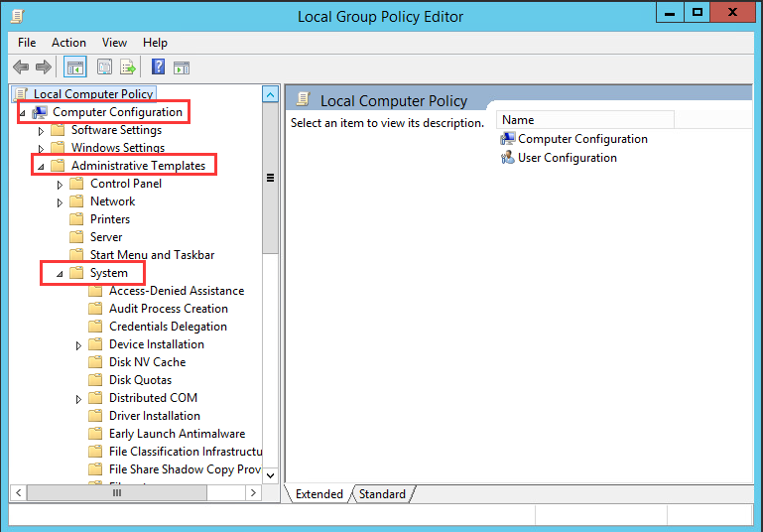
Task: Select File Classification Infrastructure tree item
Action: [186, 452]
